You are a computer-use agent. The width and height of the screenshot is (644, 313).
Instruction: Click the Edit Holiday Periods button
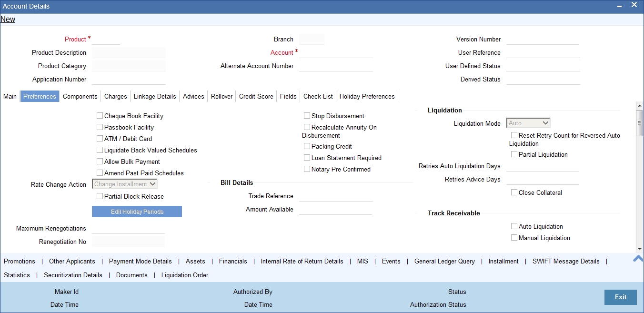click(x=137, y=212)
